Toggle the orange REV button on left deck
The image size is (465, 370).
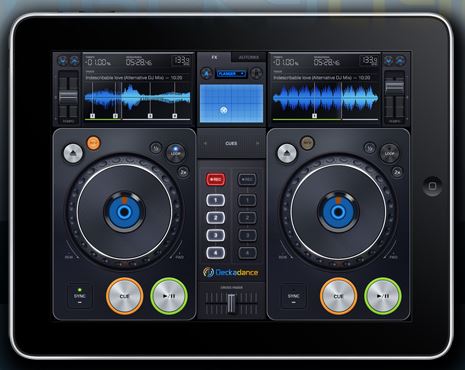(x=93, y=143)
